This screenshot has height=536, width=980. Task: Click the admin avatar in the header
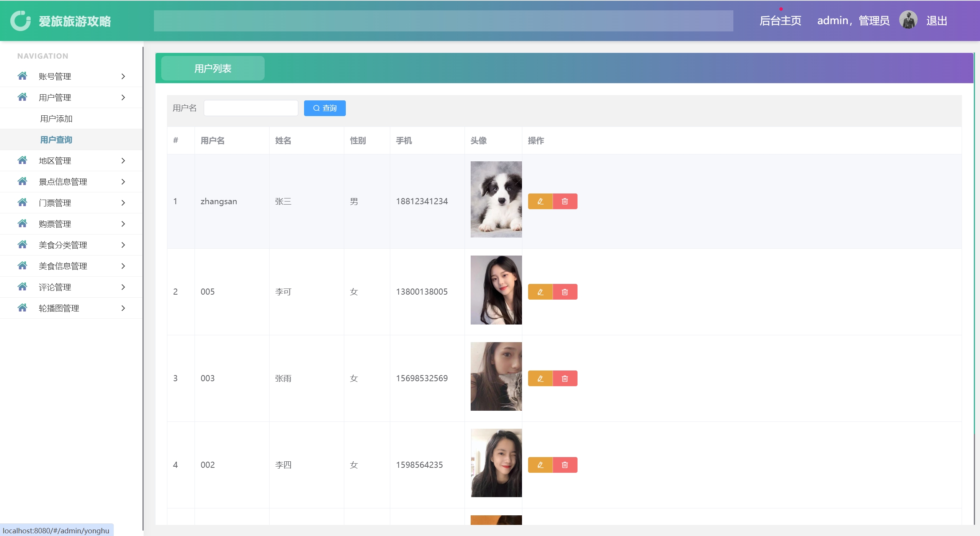908,20
